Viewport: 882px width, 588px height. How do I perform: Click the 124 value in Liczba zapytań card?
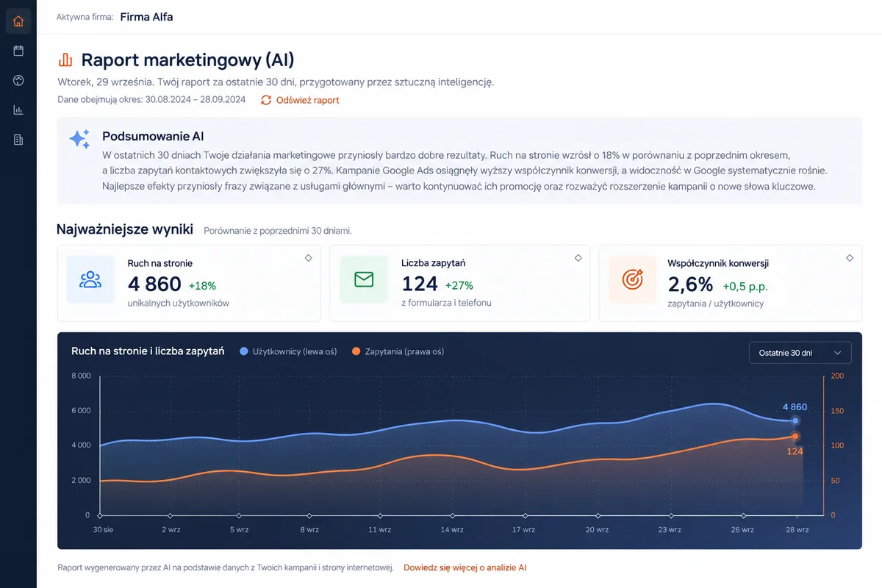pyautogui.click(x=420, y=284)
